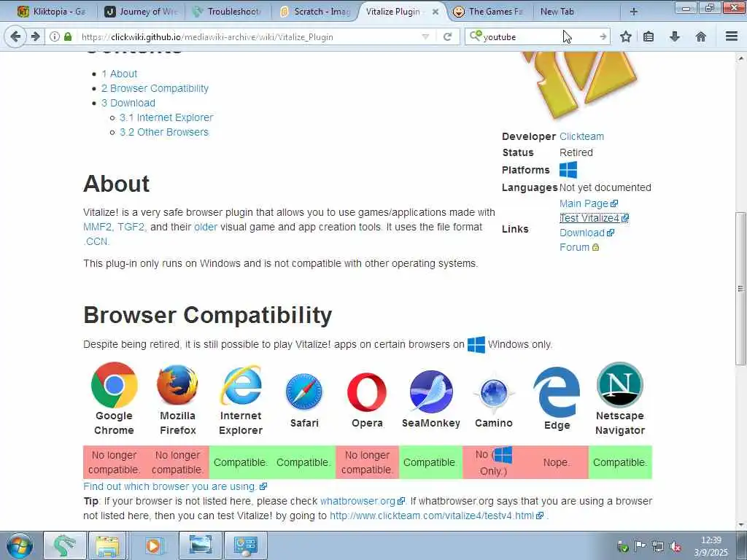Click the Google Chrome icon
Viewport: 747px width, 560px height.
point(114,385)
